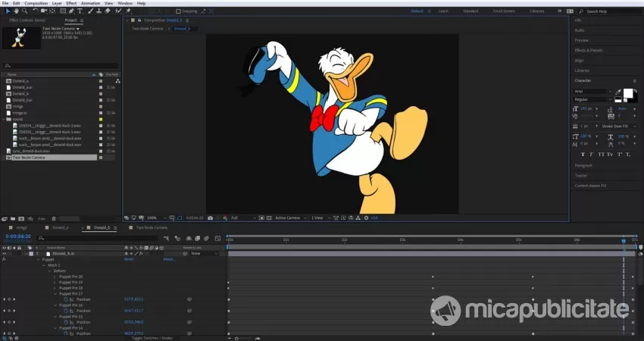Switch to the mirage timeline tab
This screenshot has height=341, width=644.
[x=21, y=227]
